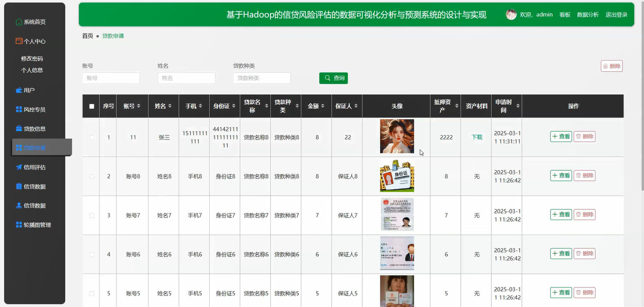Click 查看 button for 账号6 row

(561, 254)
